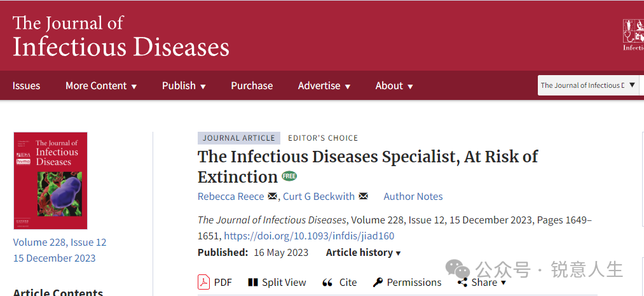Open the Author Notes link
Image resolution: width=644 pixels, height=296 pixels.
(x=413, y=196)
